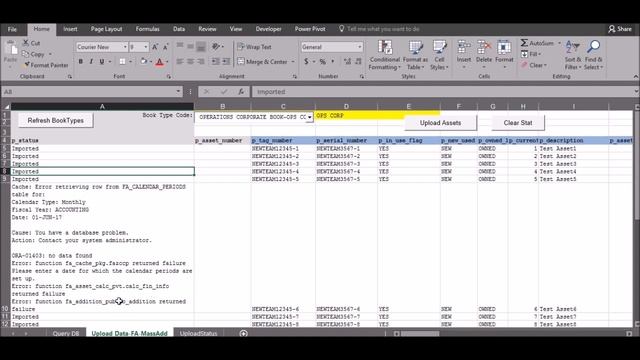Open the Book Type Code combo box
This screenshot has width=640, height=360.
(310, 118)
